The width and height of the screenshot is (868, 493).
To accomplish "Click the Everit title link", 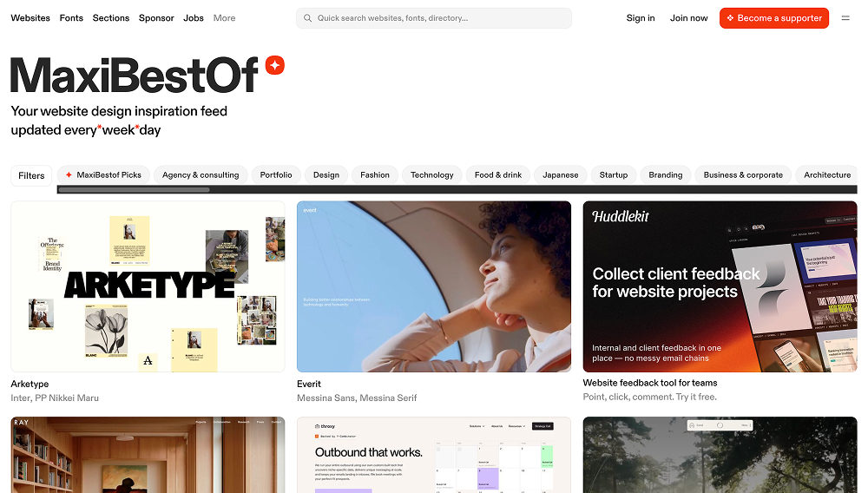I will coord(309,384).
